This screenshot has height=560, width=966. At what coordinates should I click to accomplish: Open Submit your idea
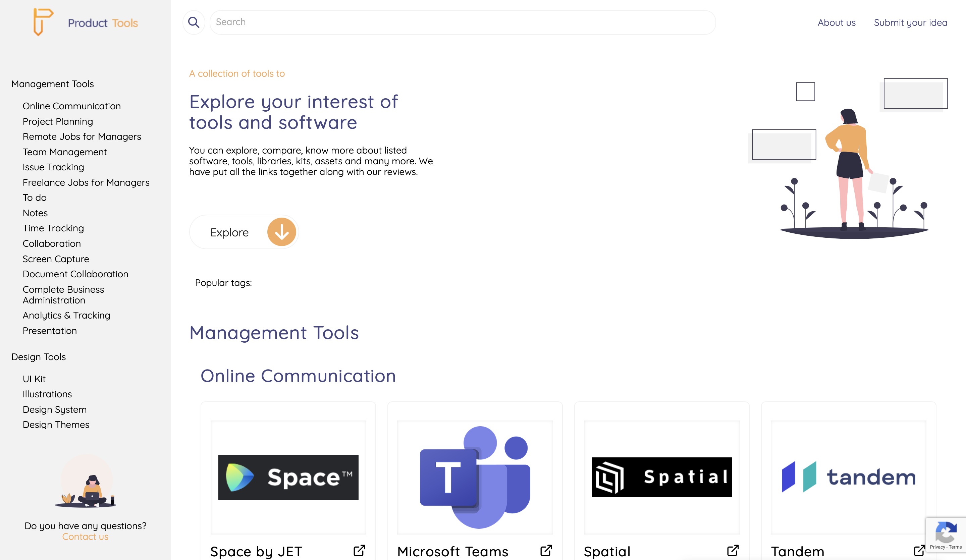911,22
